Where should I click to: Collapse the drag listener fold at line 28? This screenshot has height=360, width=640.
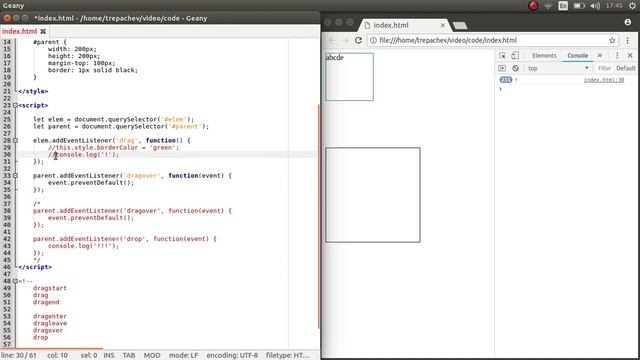[15, 140]
